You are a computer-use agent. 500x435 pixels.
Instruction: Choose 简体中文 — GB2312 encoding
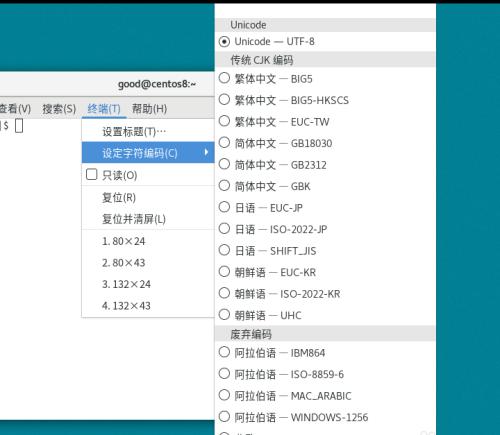click(x=325, y=165)
